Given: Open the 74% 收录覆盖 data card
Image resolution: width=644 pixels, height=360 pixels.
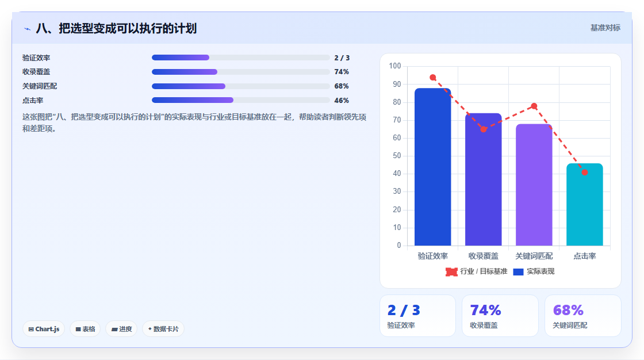Looking at the screenshot, I should click(x=500, y=316).
